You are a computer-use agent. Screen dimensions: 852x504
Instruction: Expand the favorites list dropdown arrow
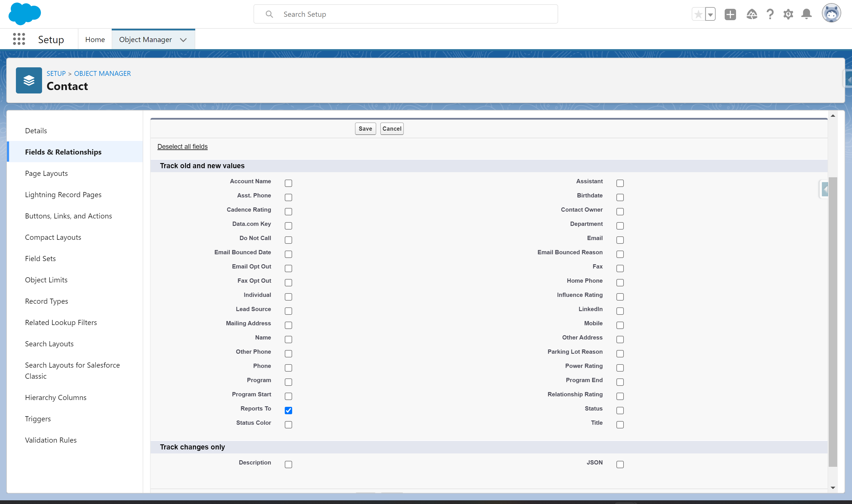click(x=710, y=14)
